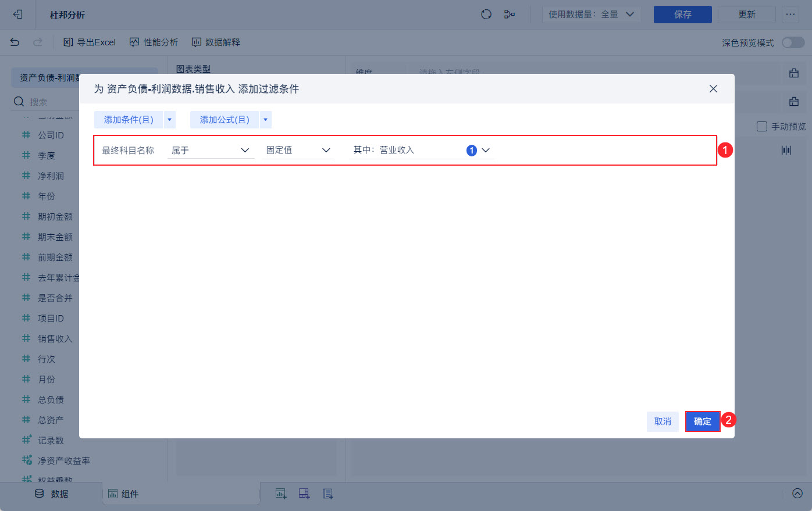The image size is (812, 511).
Task: Confirm the filter with 确定
Action: [703, 421]
